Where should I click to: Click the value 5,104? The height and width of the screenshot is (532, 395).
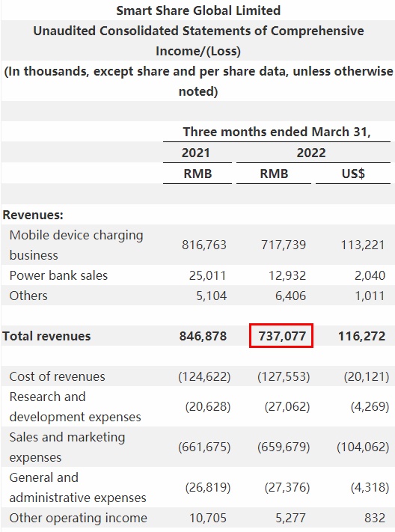(211, 296)
